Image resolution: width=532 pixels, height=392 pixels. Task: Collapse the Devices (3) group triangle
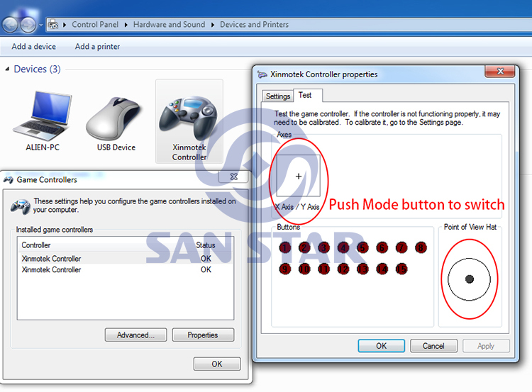point(7,69)
